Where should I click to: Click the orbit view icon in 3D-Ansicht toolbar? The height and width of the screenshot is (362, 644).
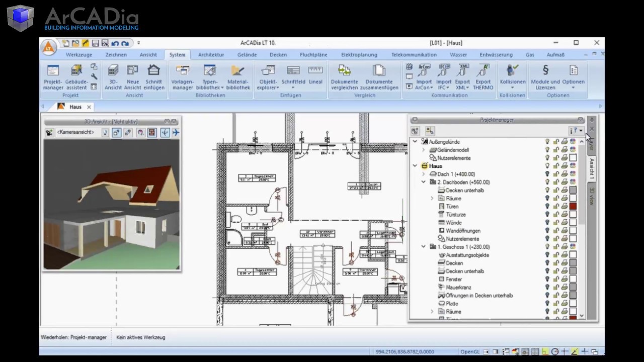click(165, 132)
